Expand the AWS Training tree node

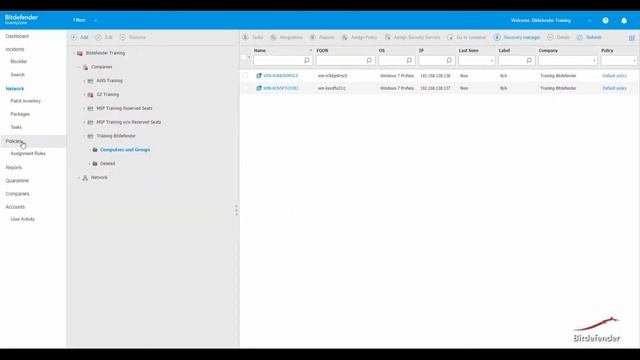click(84, 81)
